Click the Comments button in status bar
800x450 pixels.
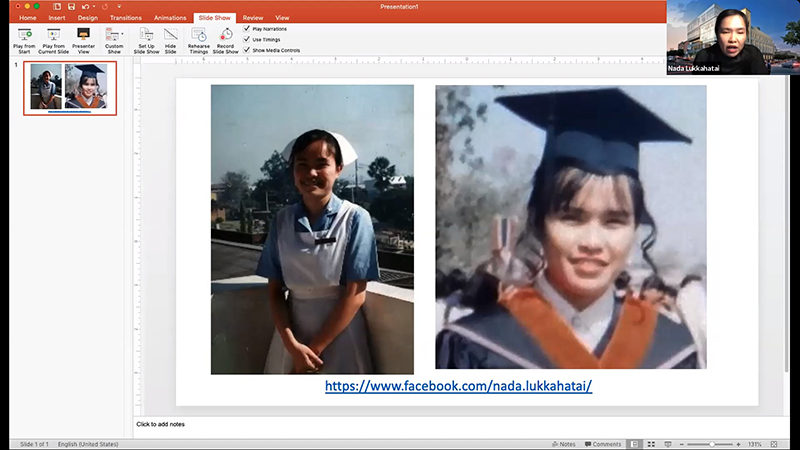(x=603, y=444)
